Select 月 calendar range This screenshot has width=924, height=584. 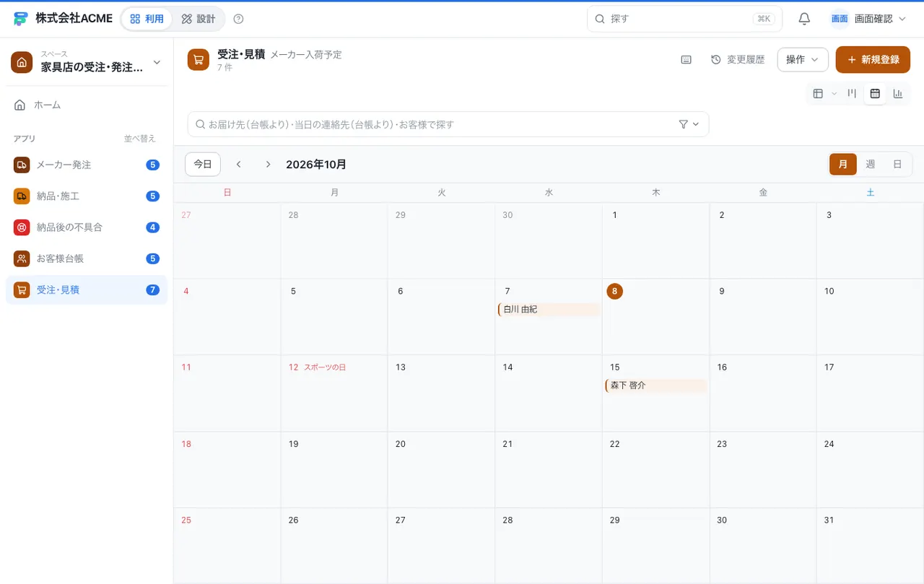point(843,165)
